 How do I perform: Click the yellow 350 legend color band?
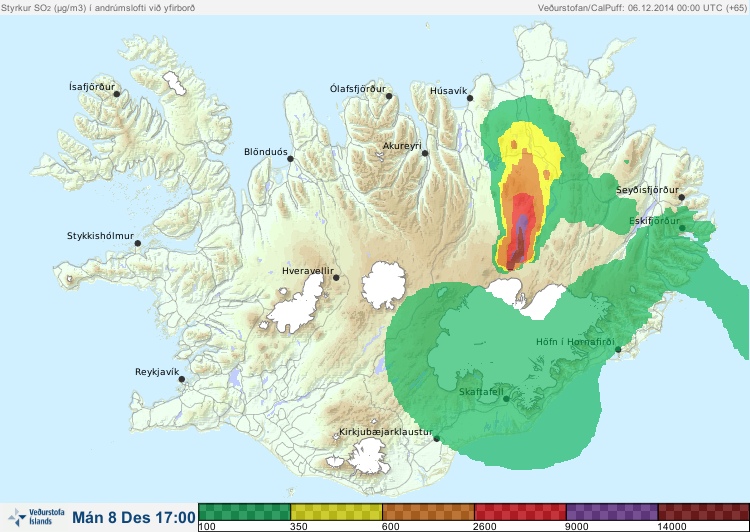click(x=336, y=512)
